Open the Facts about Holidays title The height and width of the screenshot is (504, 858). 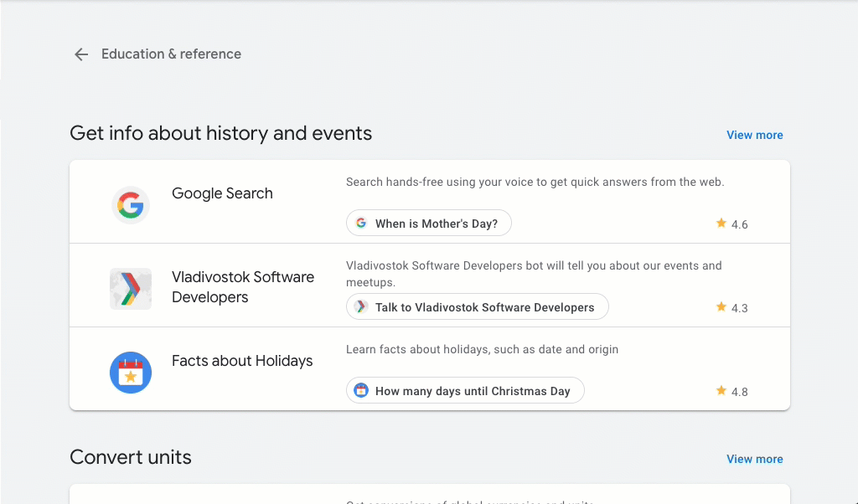pyautogui.click(x=242, y=361)
